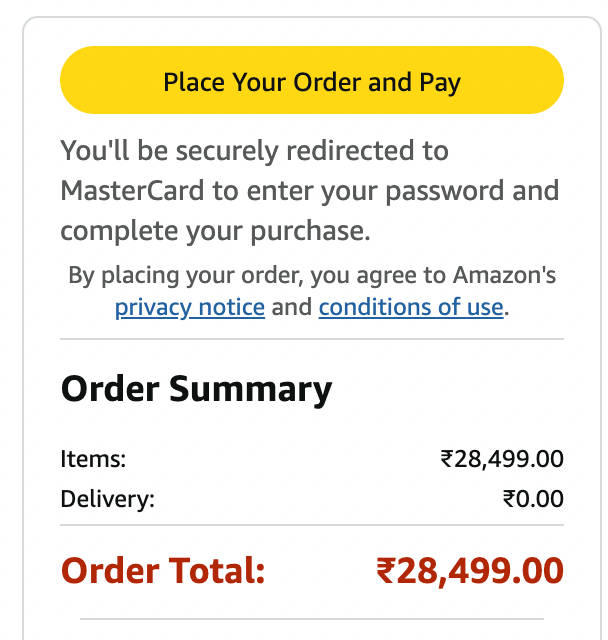The width and height of the screenshot is (608, 640).
Task: Click 'complete your purchase.' text
Action: pyautogui.click(x=215, y=231)
